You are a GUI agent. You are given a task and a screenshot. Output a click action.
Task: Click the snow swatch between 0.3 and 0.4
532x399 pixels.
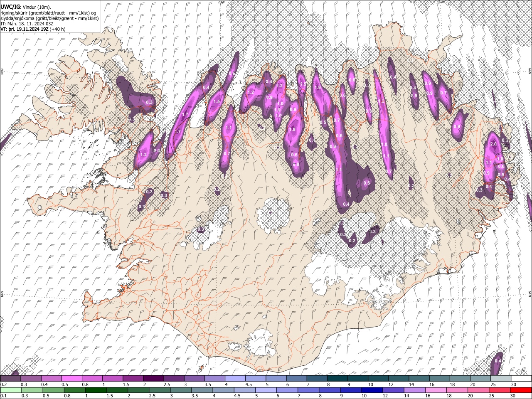(31, 378)
